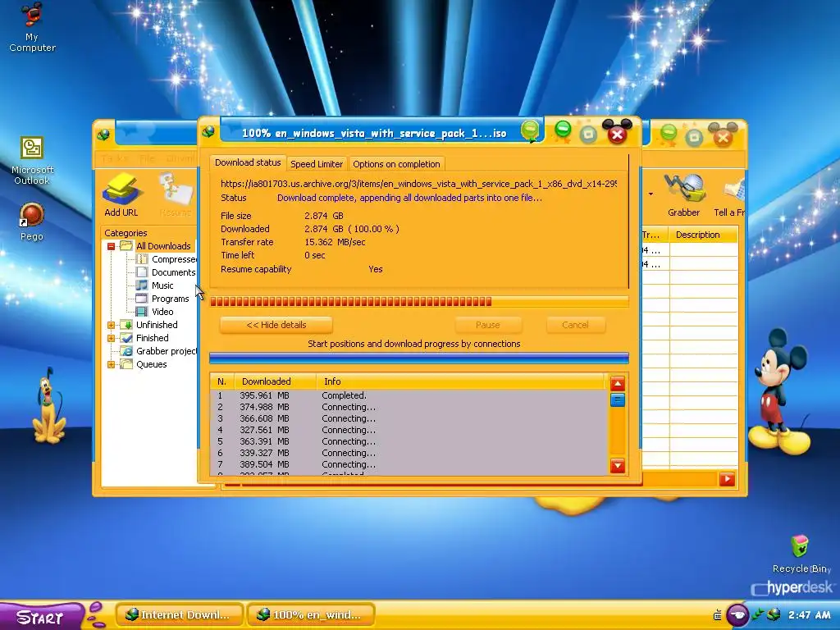Viewport: 840px width, 630px height.
Task: Click blue scrollbar thumb in connections list
Action: 618,399
